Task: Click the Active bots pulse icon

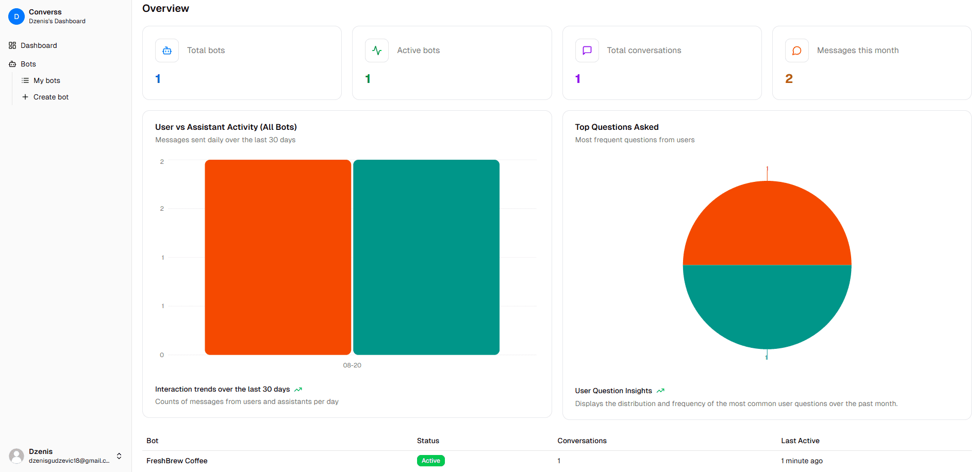Action: [377, 50]
